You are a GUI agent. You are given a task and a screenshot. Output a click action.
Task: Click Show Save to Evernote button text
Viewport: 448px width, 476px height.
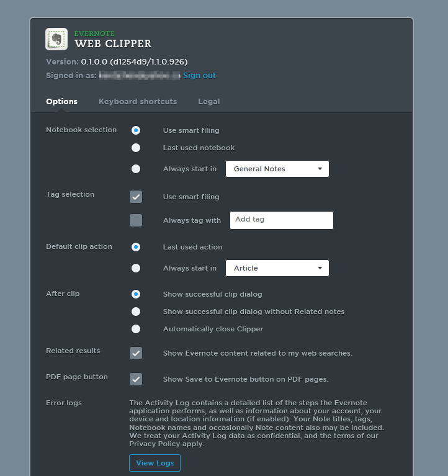point(246,379)
